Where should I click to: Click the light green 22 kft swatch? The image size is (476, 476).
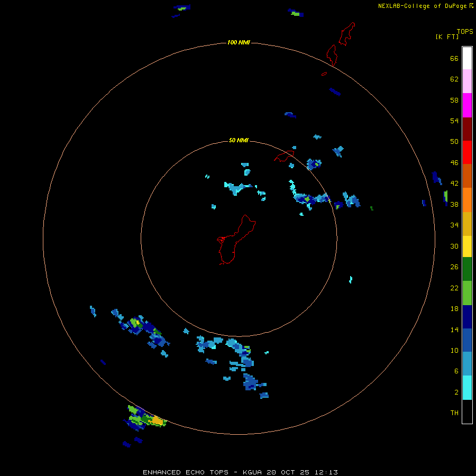click(467, 293)
